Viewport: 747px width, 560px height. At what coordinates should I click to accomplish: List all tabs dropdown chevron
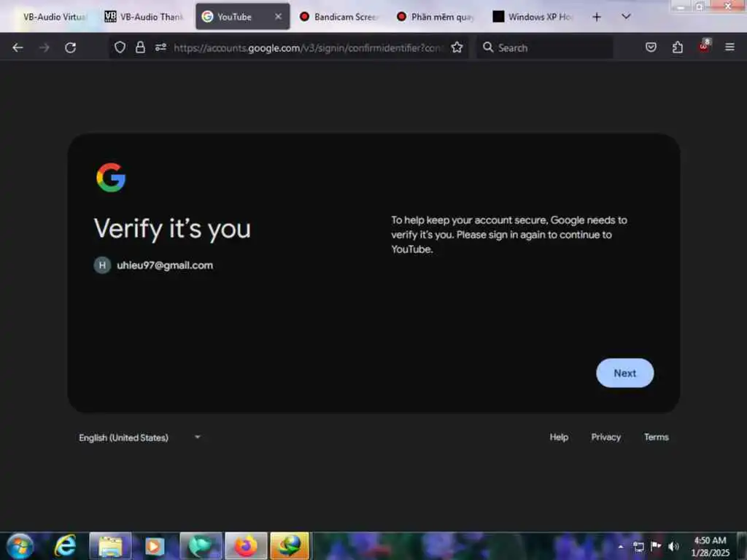coord(626,17)
